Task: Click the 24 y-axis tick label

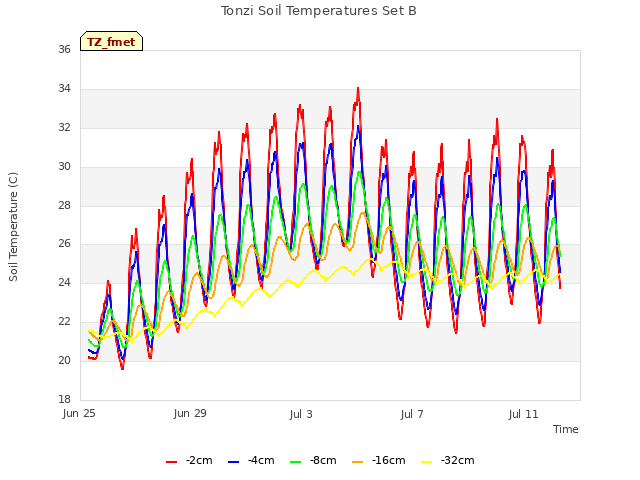Action: (x=64, y=282)
